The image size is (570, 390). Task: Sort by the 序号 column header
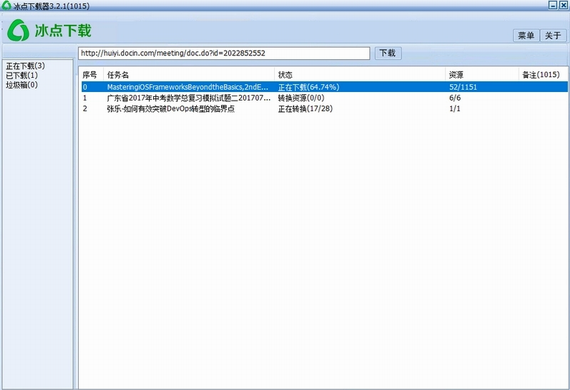point(91,75)
